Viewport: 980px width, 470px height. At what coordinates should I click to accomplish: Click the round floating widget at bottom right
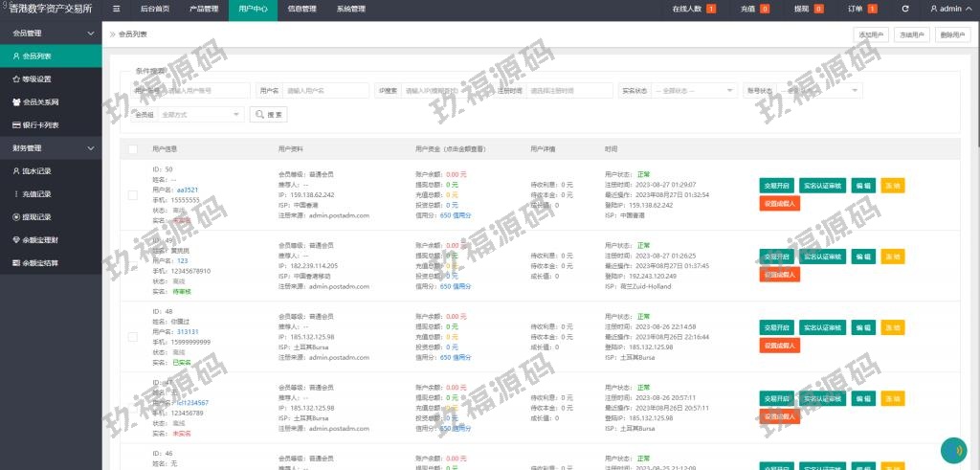(953, 449)
